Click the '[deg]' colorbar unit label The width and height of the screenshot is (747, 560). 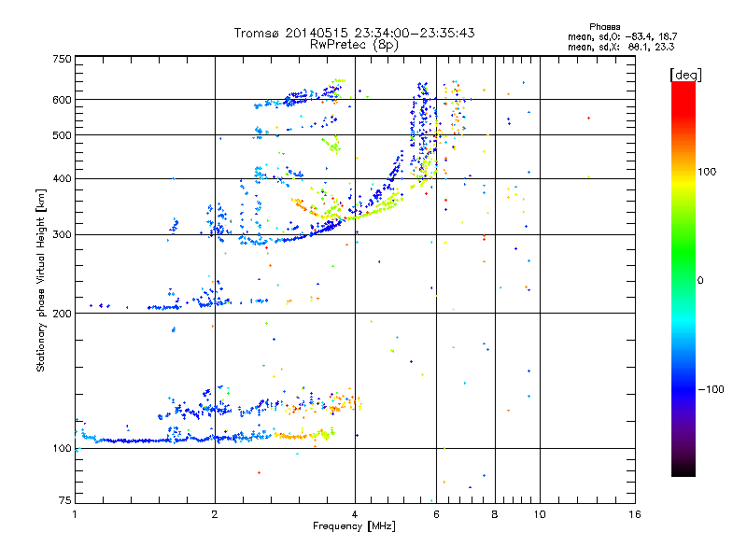(686, 75)
